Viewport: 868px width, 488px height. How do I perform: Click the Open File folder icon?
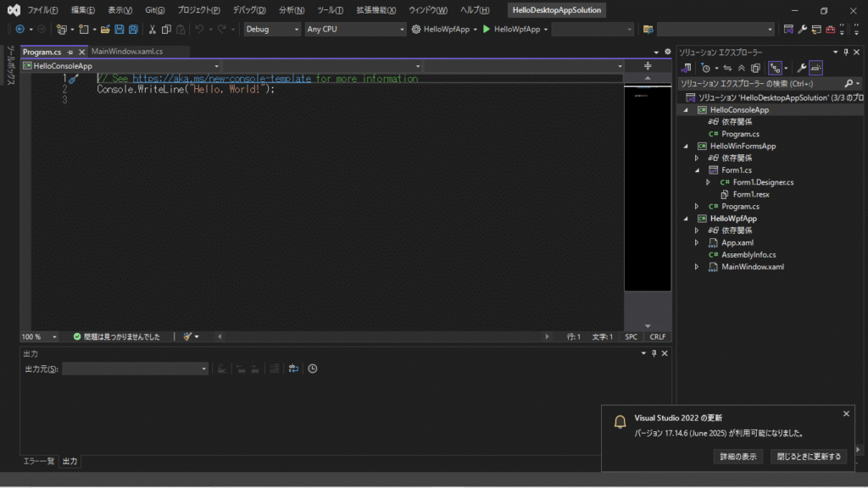click(105, 29)
